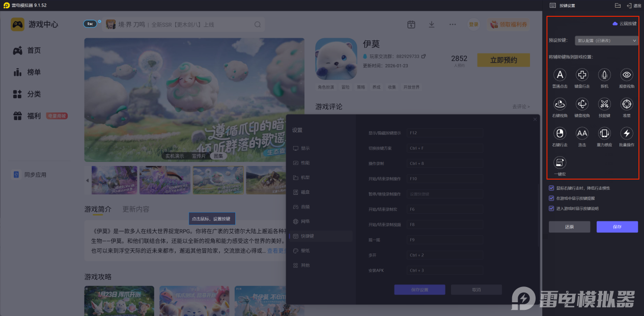Switch to 更新内容 tab

pyautogui.click(x=136, y=209)
